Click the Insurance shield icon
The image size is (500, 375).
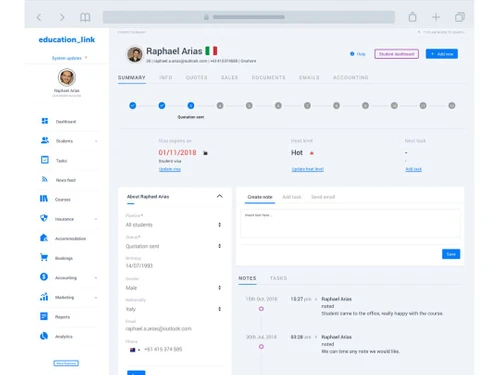[44, 218]
